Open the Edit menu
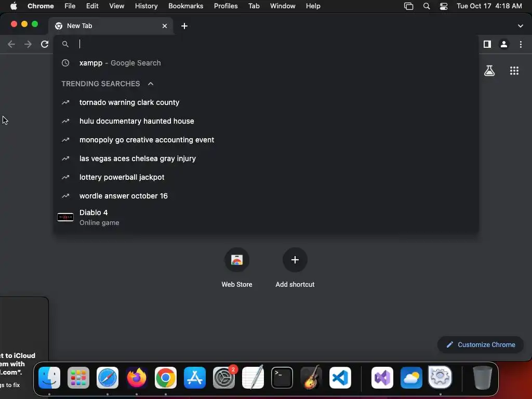This screenshot has height=399, width=532. 92,6
